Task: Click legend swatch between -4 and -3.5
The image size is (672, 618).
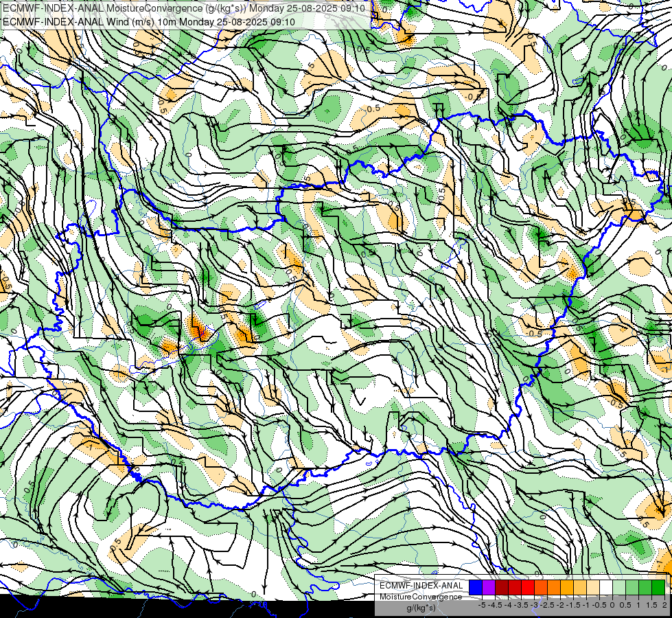Action: [515, 587]
